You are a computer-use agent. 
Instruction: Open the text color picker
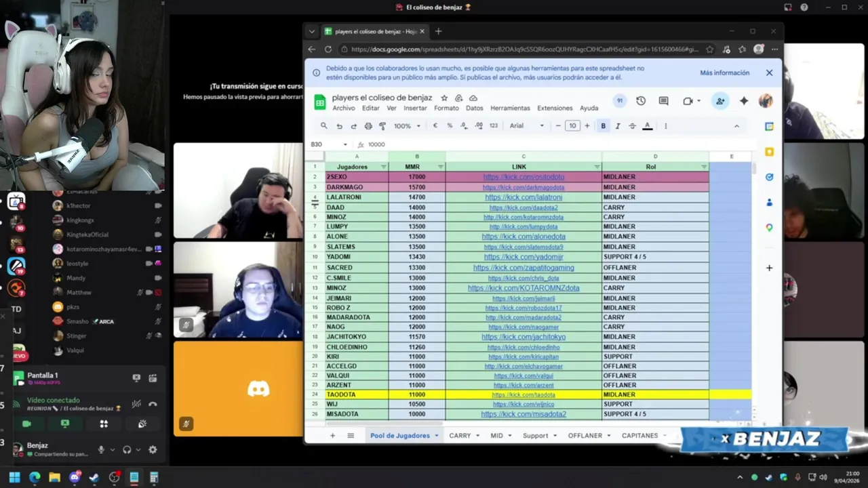pyautogui.click(x=648, y=126)
